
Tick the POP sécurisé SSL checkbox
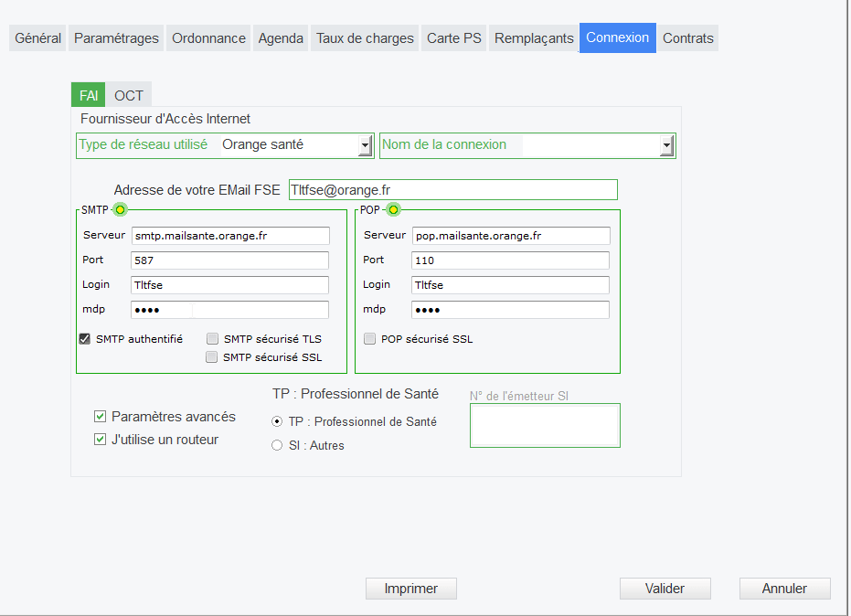coord(369,339)
